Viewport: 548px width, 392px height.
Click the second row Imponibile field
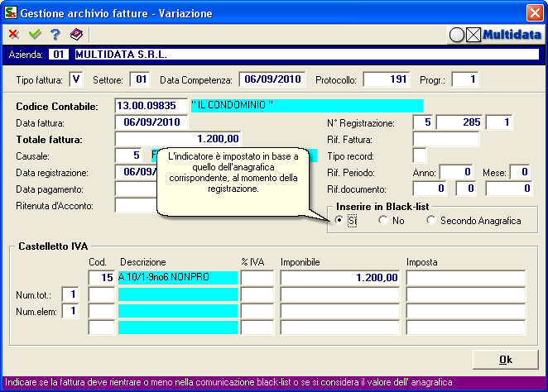point(340,294)
